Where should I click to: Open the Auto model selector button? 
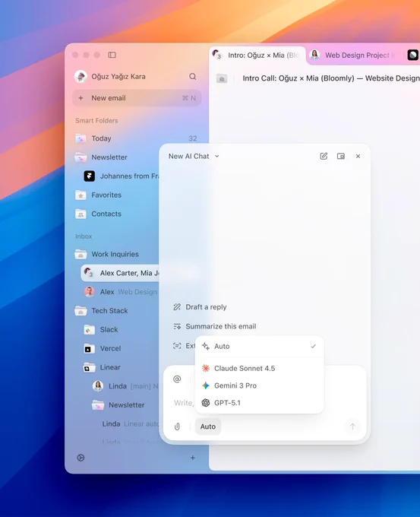pos(208,427)
